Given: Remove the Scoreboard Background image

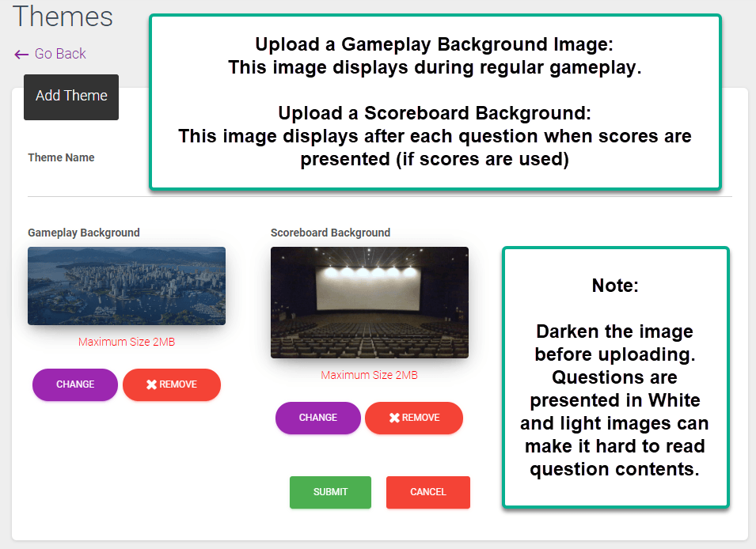Looking at the screenshot, I should point(413,418).
